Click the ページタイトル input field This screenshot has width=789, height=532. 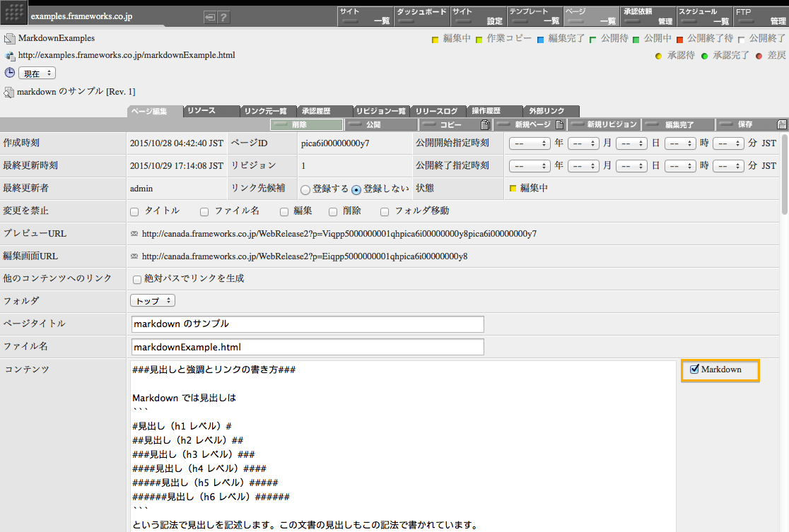[308, 324]
